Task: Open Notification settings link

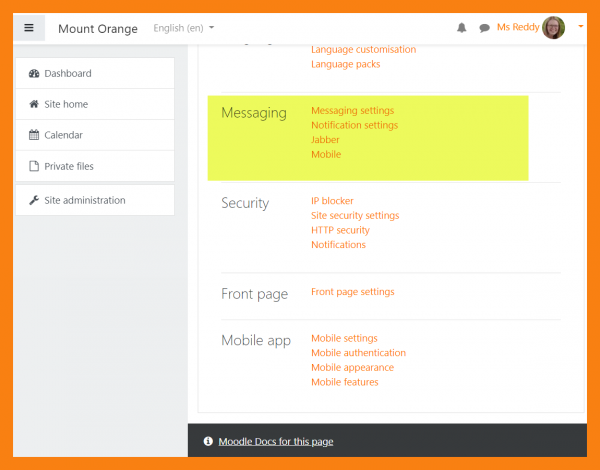Action: tap(354, 125)
